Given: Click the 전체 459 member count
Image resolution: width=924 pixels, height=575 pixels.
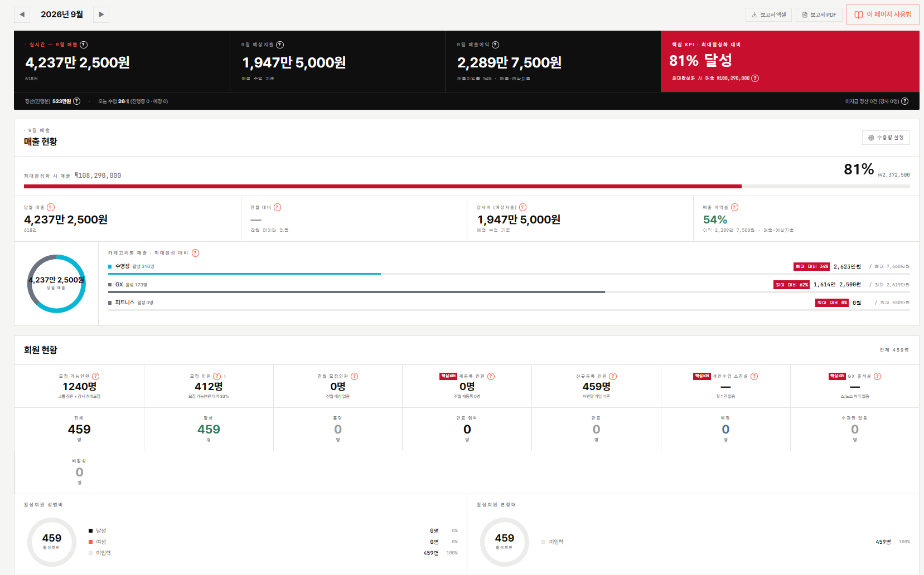Looking at the screenshot, I should pyautogui.click(x=79, y=429).
